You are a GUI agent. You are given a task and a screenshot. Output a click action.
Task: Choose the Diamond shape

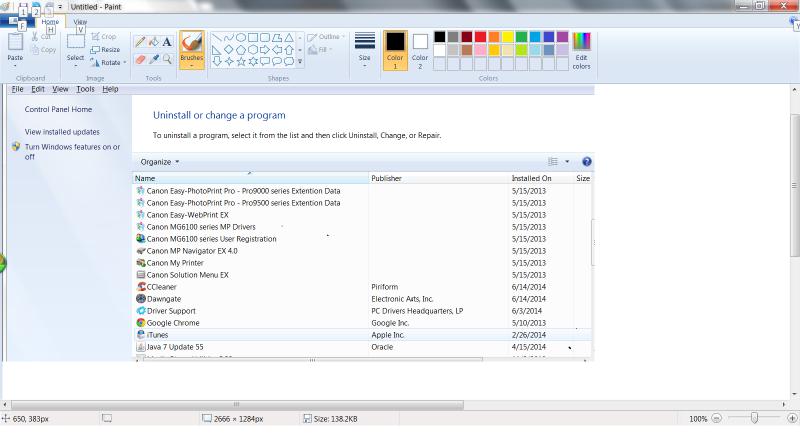[x=229, y=50]
